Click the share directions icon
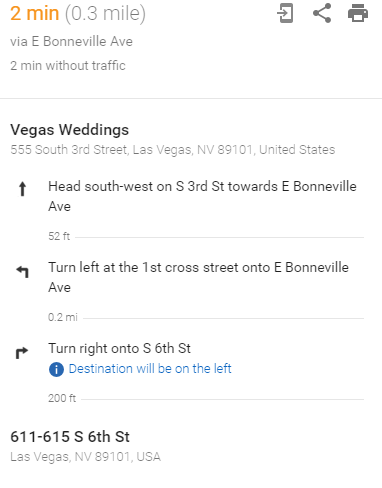The width and height of the screenshot is (382, 488). (x=322, y=13)
